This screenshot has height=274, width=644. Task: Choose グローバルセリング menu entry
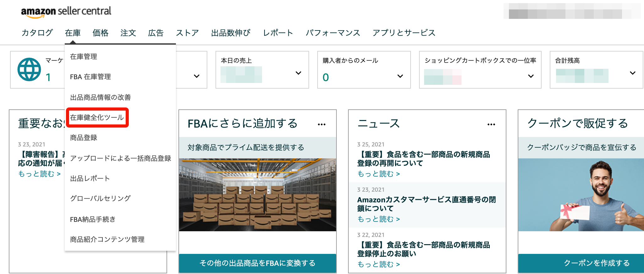click(100, 198)
